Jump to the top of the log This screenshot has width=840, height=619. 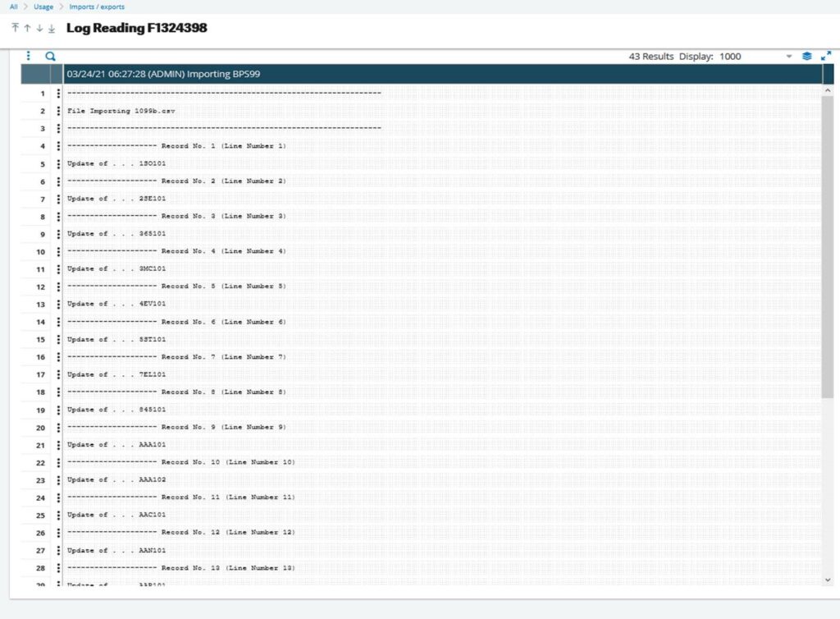(14, 27)
